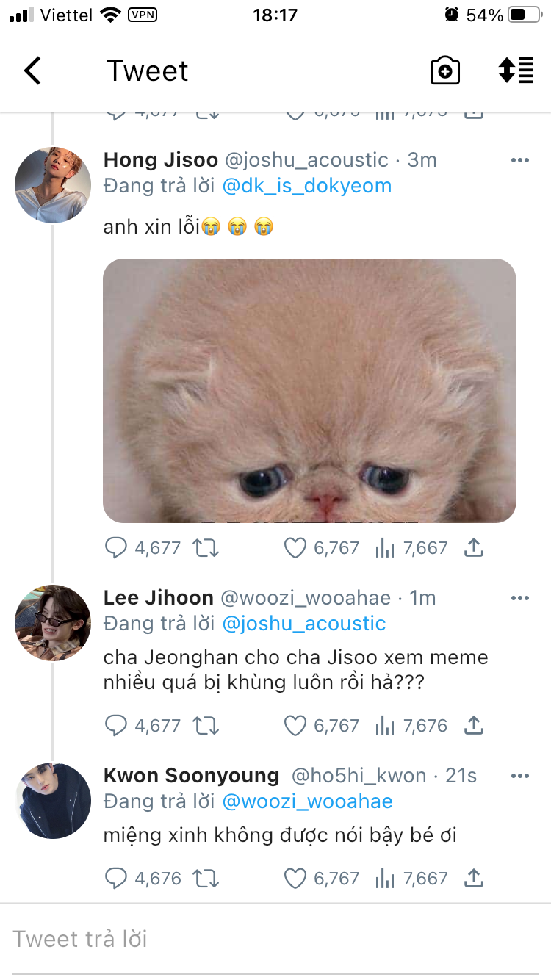Share Hong Jisoo's tweet

coord(474,547)
